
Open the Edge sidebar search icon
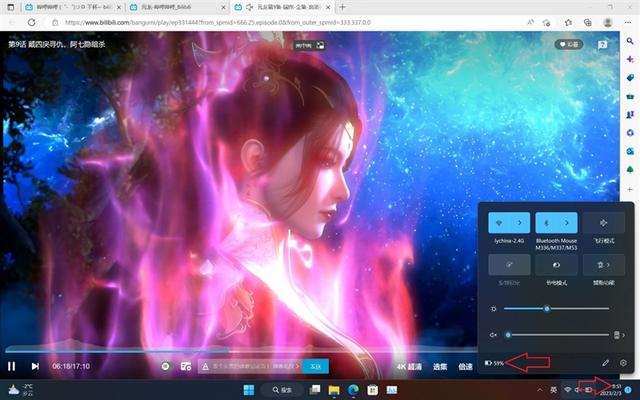(630, 41)
